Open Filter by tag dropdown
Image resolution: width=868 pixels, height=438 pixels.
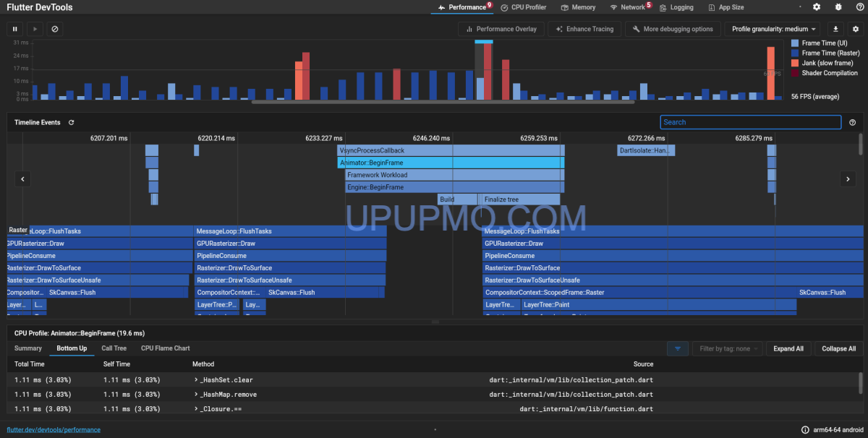728,348
